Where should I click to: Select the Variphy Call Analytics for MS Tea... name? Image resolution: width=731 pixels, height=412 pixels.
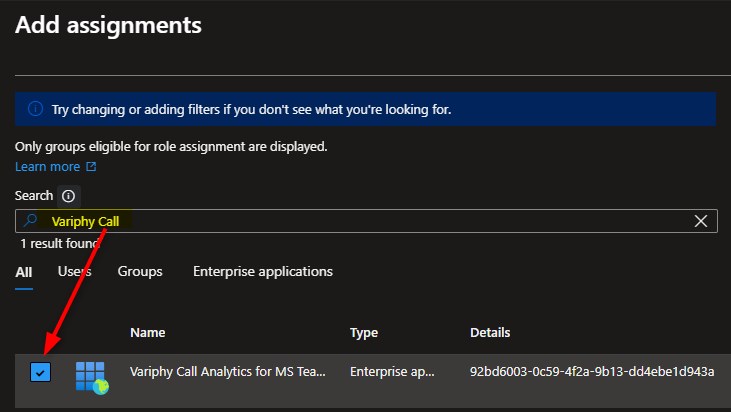point(228,371)
